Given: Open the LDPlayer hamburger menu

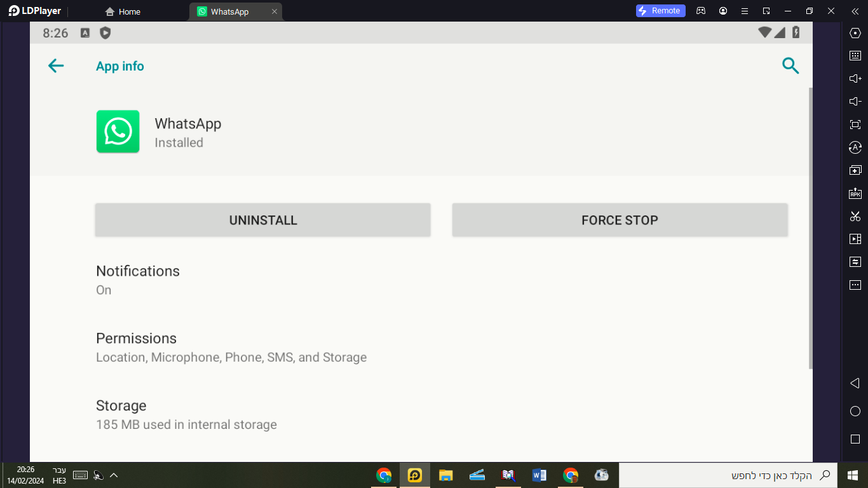Looking at the screenshot, I should tap(745, 11).
